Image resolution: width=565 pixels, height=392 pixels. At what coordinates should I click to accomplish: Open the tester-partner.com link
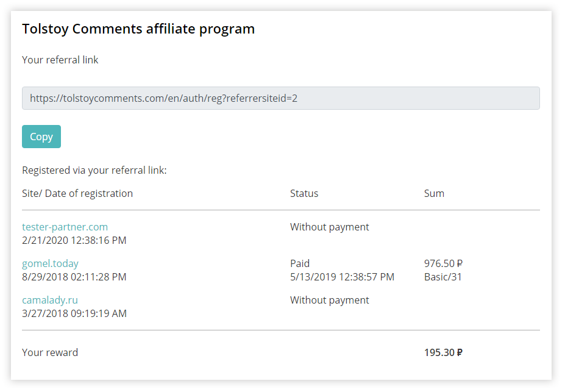click(65, 227)
